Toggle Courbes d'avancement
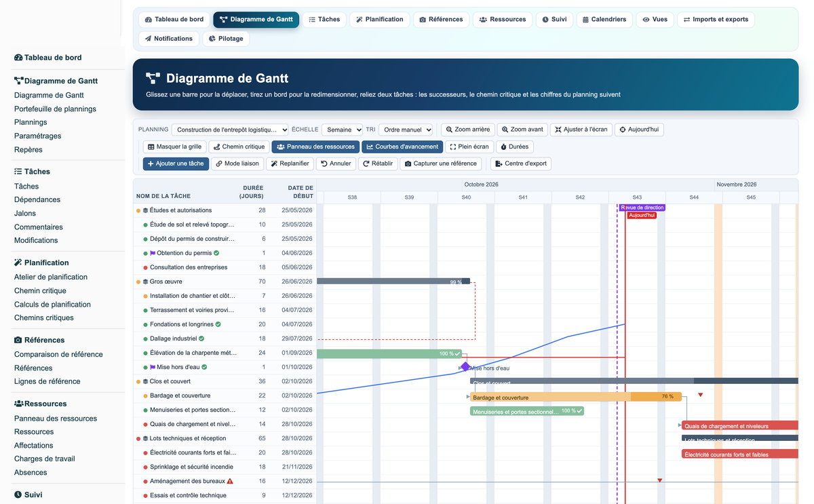814x504 pixels. tap(402, 147)
